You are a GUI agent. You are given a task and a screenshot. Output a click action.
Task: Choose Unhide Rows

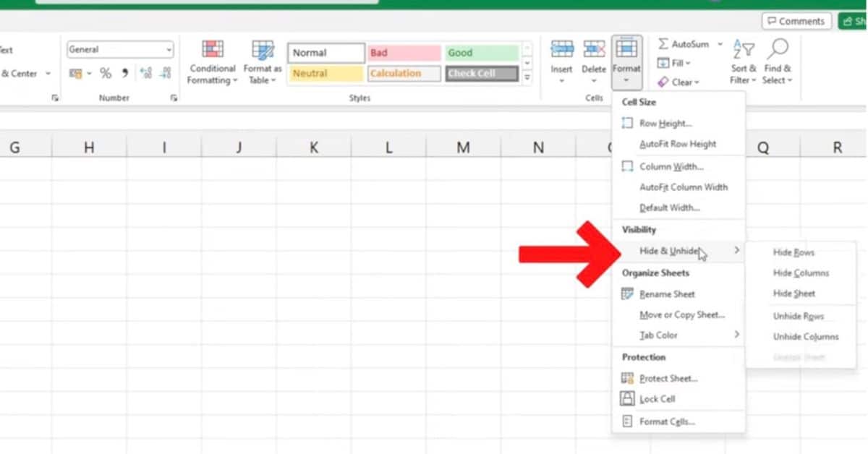tap(797, 316)
